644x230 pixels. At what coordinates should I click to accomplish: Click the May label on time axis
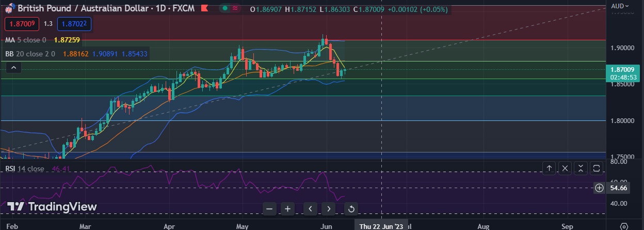(242, 226)
